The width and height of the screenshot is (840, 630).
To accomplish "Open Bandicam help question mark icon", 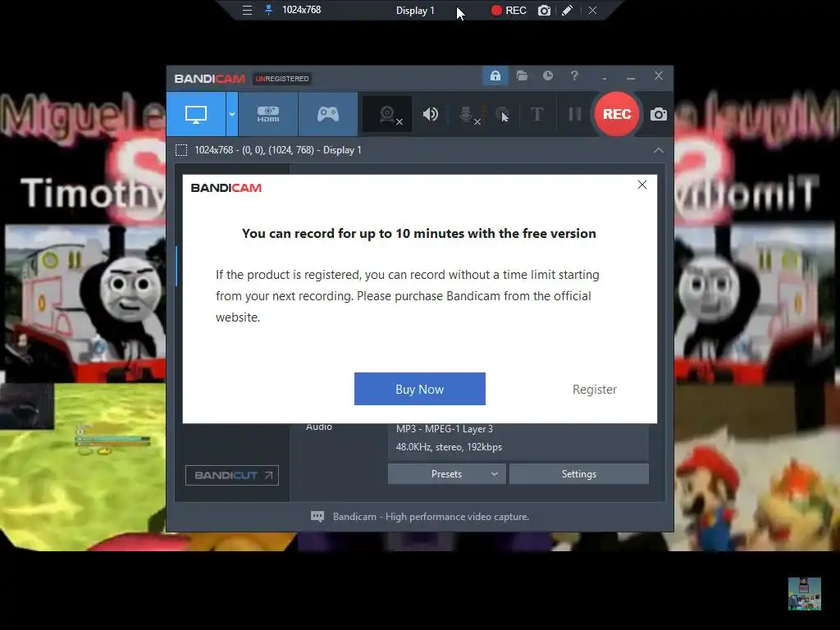I will (x=574, y=76).
